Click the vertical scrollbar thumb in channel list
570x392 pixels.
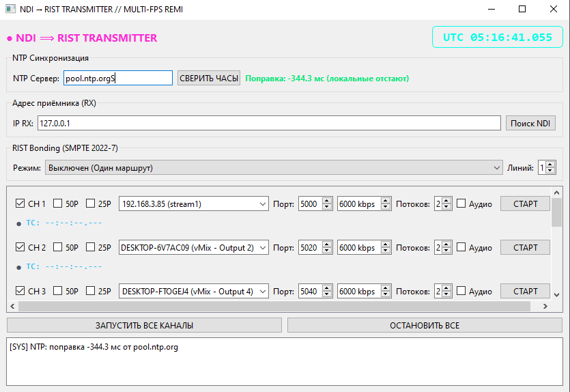click(x=556, y=212)
